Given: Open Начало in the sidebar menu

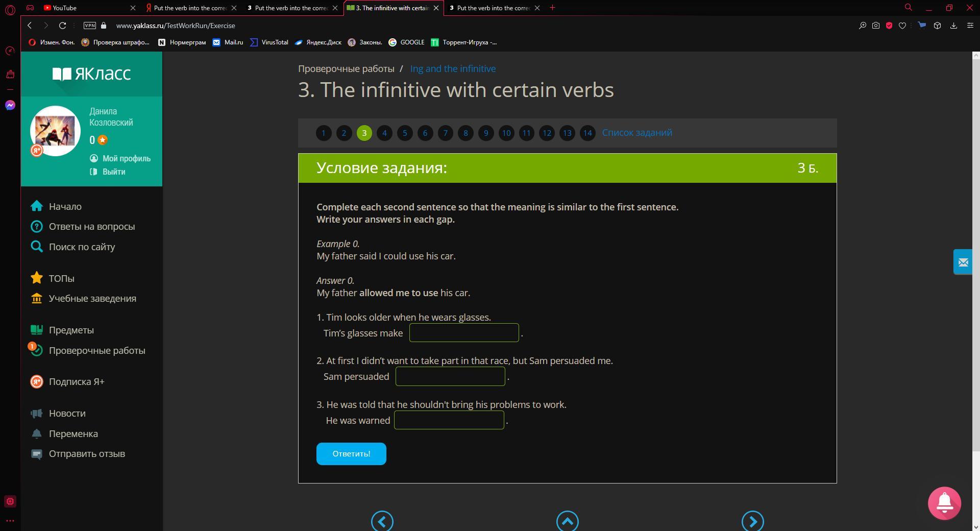Looking at the screenshot, I should [56, 206].
